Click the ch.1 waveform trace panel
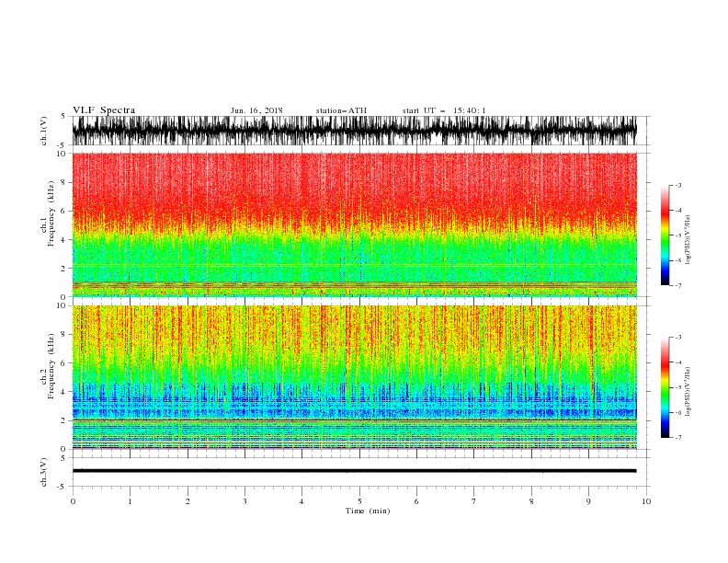This screenshot has width=728, height=563. pyautogui.click(x=354, y=131)
